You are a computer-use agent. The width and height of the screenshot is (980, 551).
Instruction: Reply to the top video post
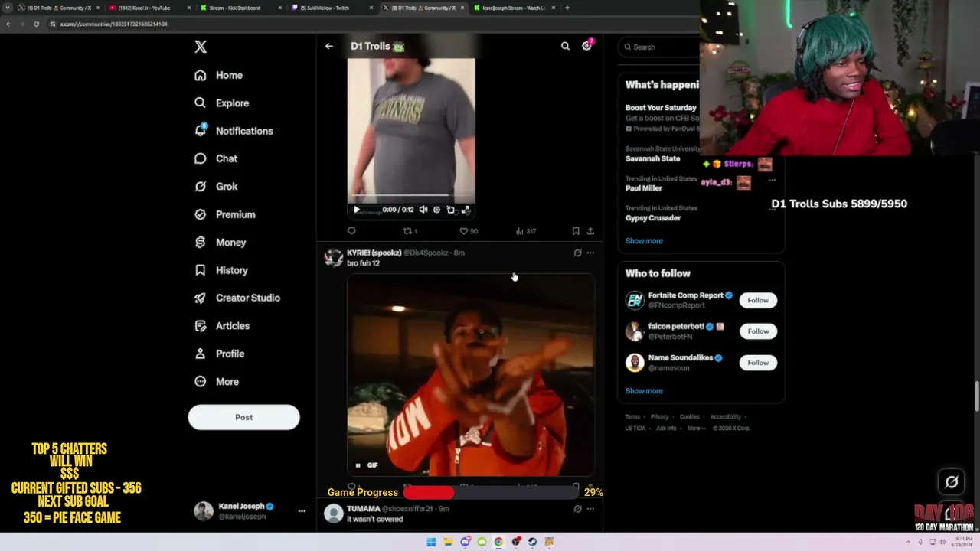click(x=351, y=230)
